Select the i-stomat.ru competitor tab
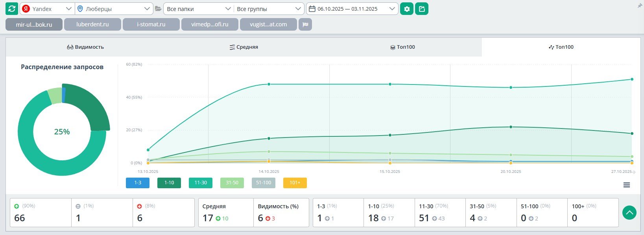 (x=151, y=24)
